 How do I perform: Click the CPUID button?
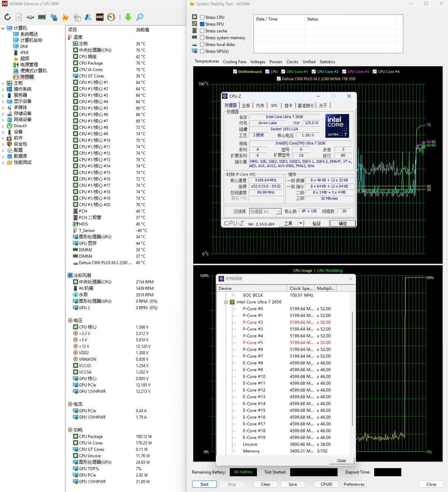point(326,484)
